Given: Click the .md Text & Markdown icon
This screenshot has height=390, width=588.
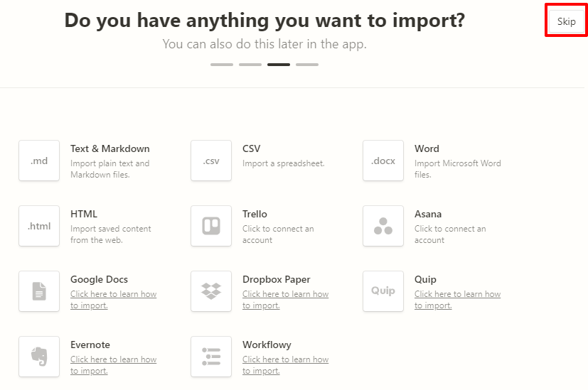Looking at the screenshot, I should click(x=39, y=161).
